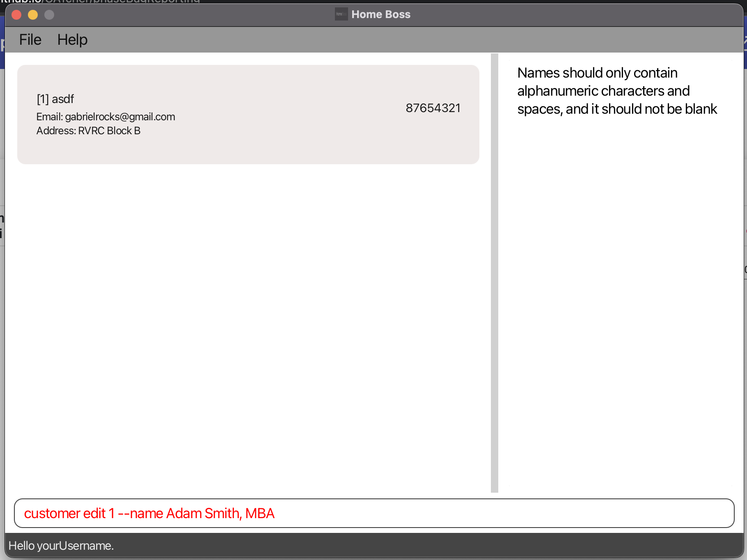The width and height of the screenshot is (747, 560).
Task: Click the name validation error message
Action: click(617, 91)
